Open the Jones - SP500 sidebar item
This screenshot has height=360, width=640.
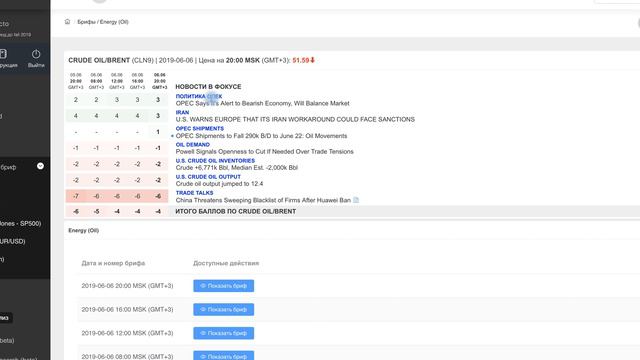coord(20,223)
